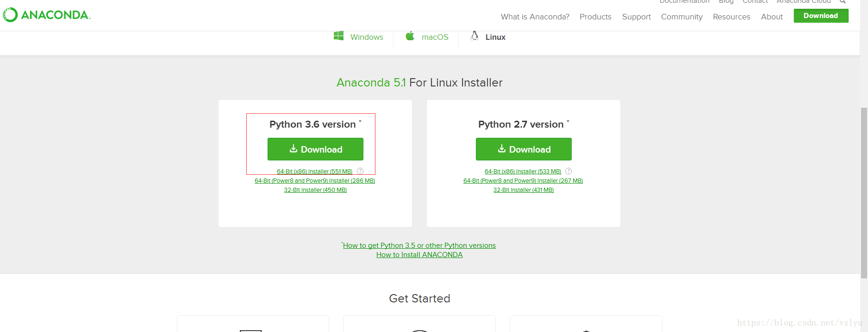The height and width of the screenshot is (332, 868).
Task: Click the Anaconda logo in header
Action: click(46, 15)
